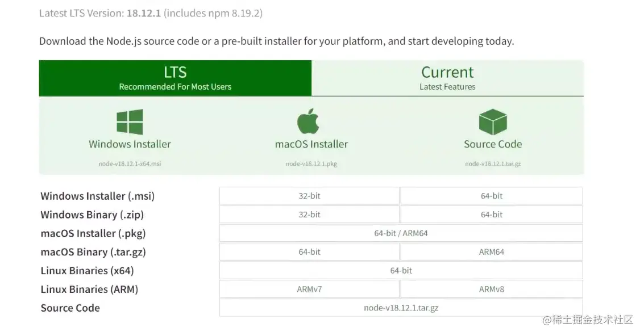Click the 'Download the Node.js source code' paragraph
The image size is (644, 336).
point(276,41)
